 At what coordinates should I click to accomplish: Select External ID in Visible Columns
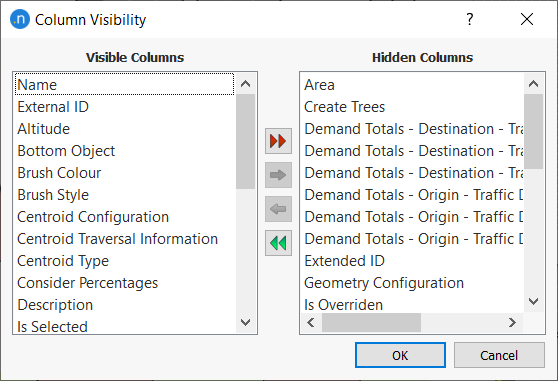125,107
